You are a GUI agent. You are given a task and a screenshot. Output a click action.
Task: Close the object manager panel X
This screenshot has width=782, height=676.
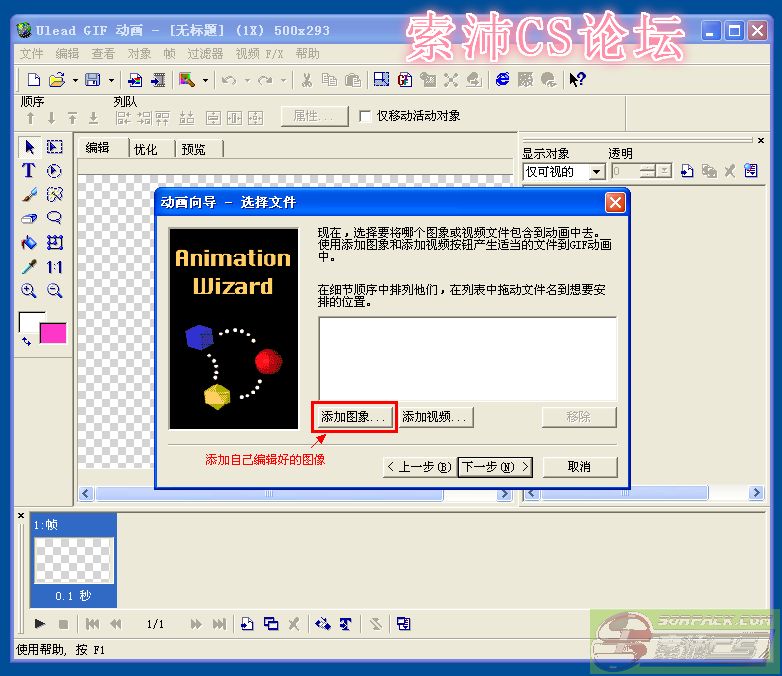coord(761,141)
